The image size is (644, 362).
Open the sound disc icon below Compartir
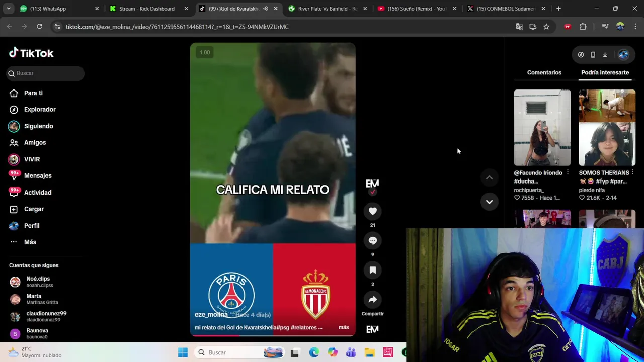[x=372, y=329]
